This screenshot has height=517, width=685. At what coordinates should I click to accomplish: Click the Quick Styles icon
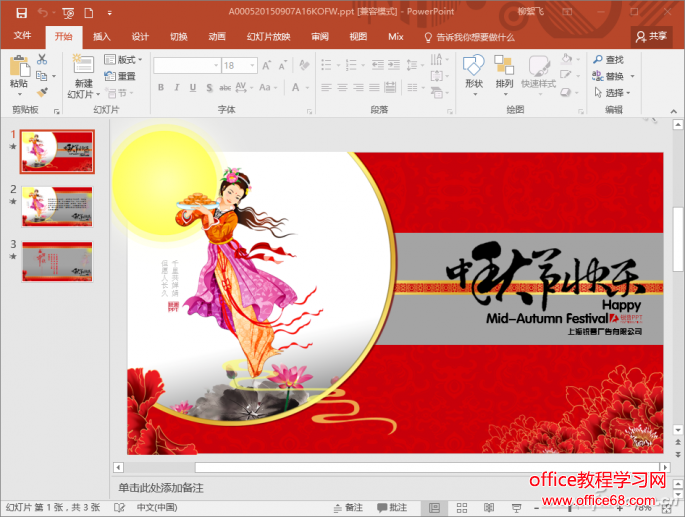coord(539,66)
